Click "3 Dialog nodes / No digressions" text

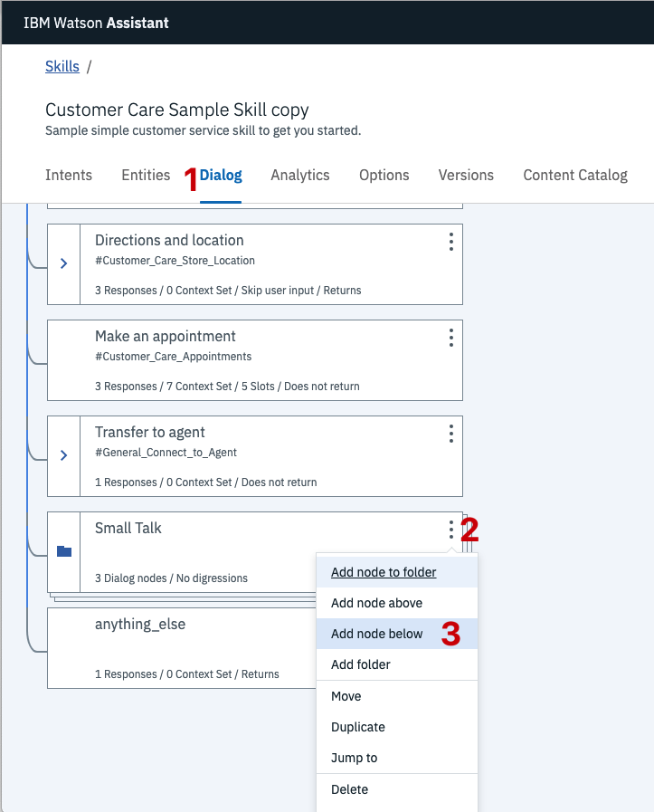point(171,578)
